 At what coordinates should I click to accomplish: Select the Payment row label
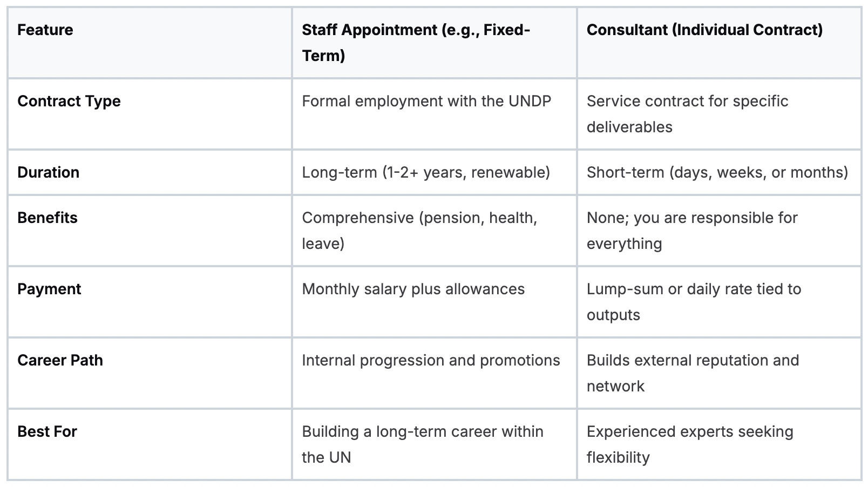click(49, 289)
